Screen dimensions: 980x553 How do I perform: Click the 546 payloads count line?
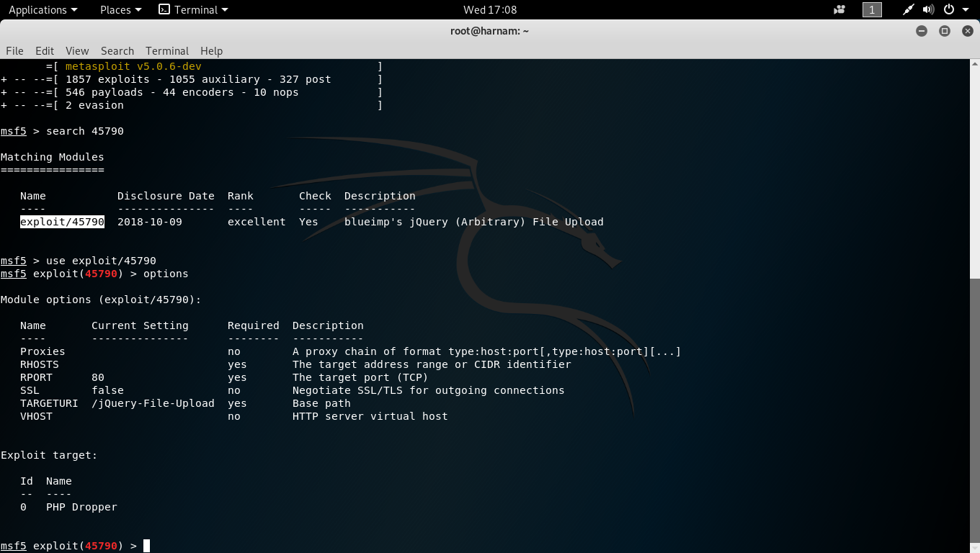(182, 92)
